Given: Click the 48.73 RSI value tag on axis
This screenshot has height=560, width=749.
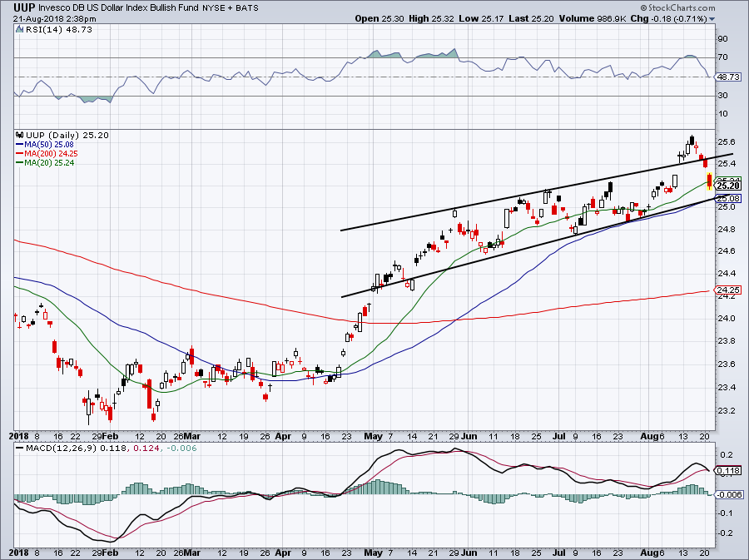Looking at the screenshot, I should (x=728, y=77).
